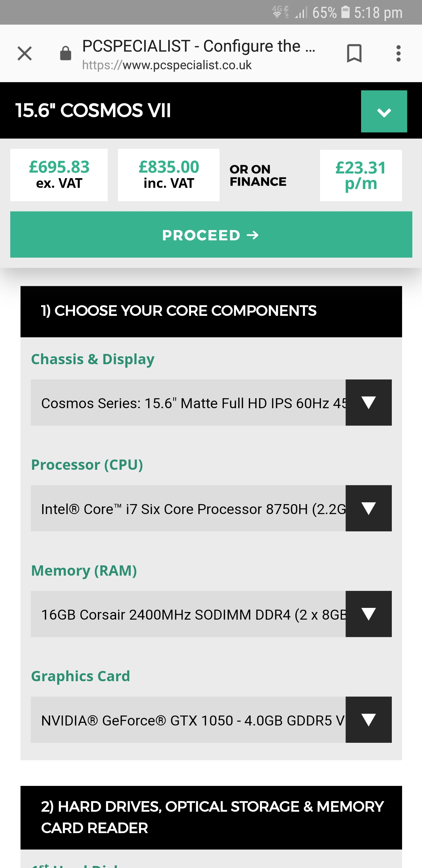Tap the Hard Drives, Optical Storage section header
The height and width of the screenshot is (868, 422).
(211, 818)
